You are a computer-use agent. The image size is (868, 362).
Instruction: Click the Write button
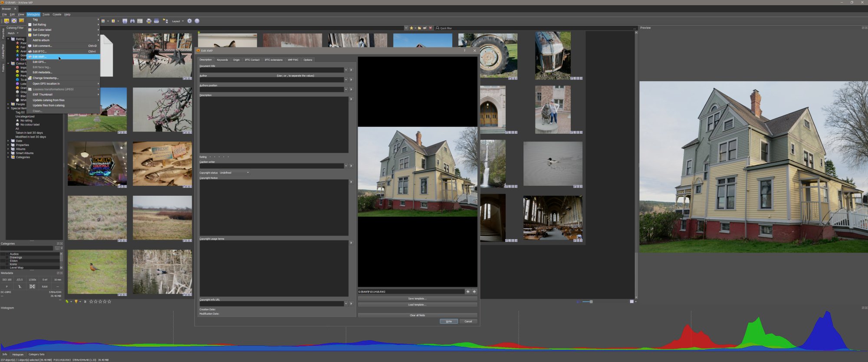pos(449,321)
